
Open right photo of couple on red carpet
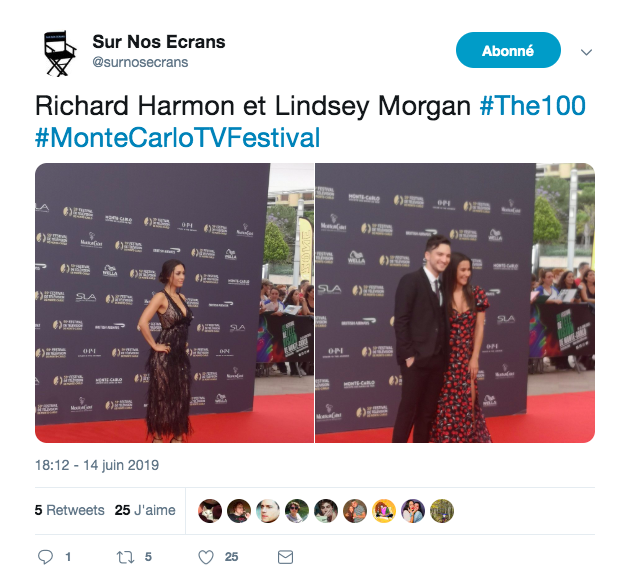[x=455, y=303]
